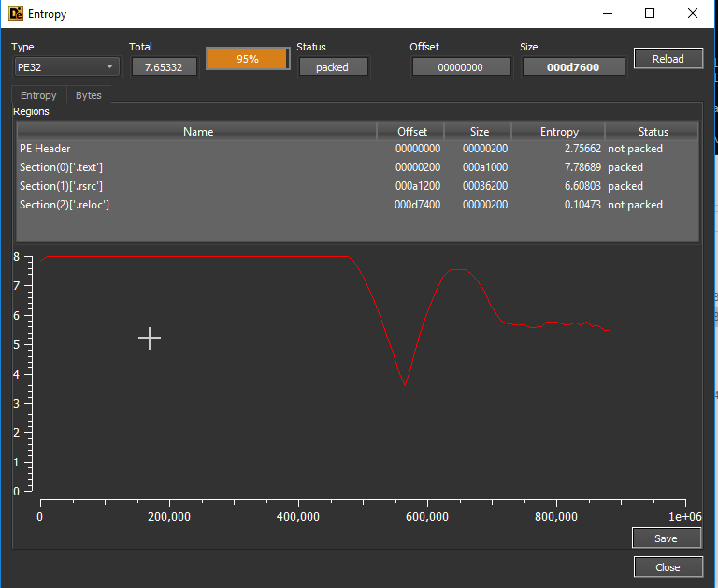The height and width of the screenshot is (588, 718).
Task: Click entropy value 7.78689
Action: pos(582,167)
